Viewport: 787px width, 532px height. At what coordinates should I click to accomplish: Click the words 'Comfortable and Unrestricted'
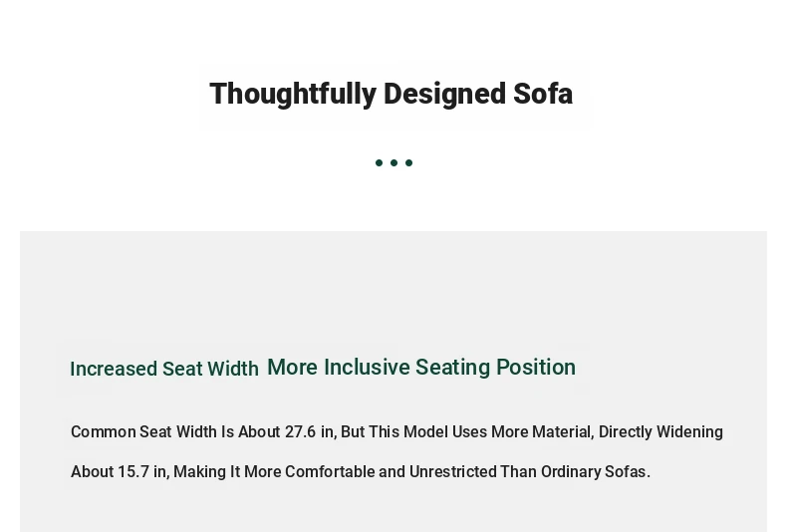(391, 472)
